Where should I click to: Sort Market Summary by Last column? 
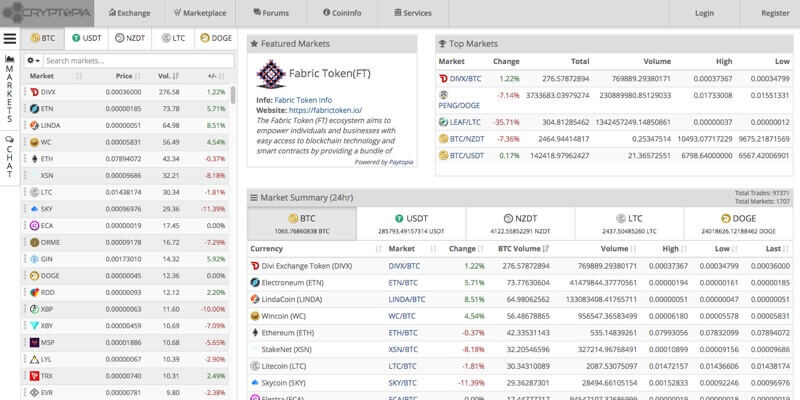click(777, 249)
